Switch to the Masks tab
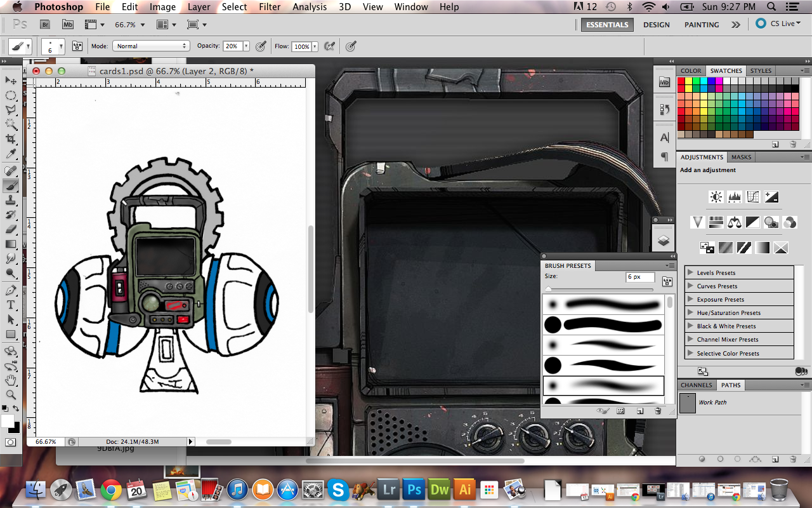 [x=741, y=157]
